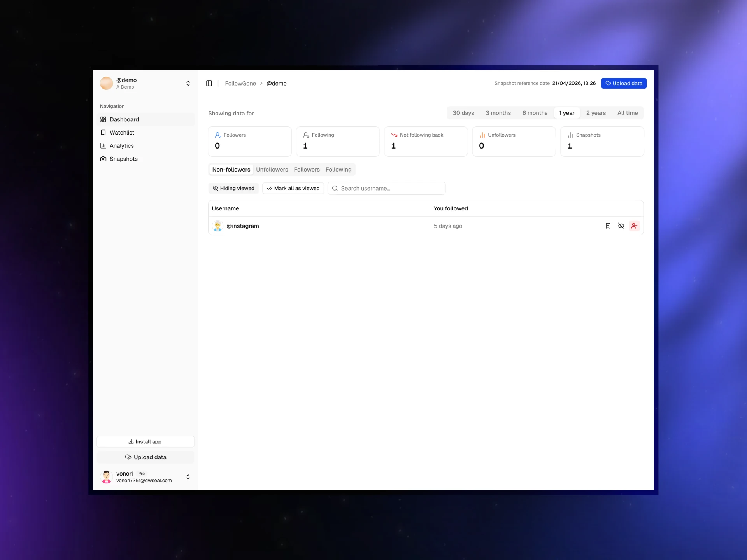Select the 30 days time range
The width and height of the screenshot is (747, 560).
(463, 113)
